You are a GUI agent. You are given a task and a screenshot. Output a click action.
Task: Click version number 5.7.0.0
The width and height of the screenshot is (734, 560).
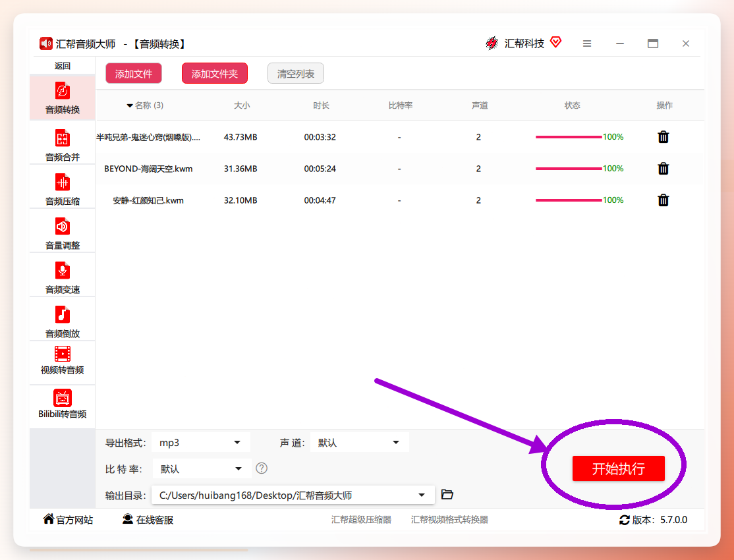pos(673,520)
